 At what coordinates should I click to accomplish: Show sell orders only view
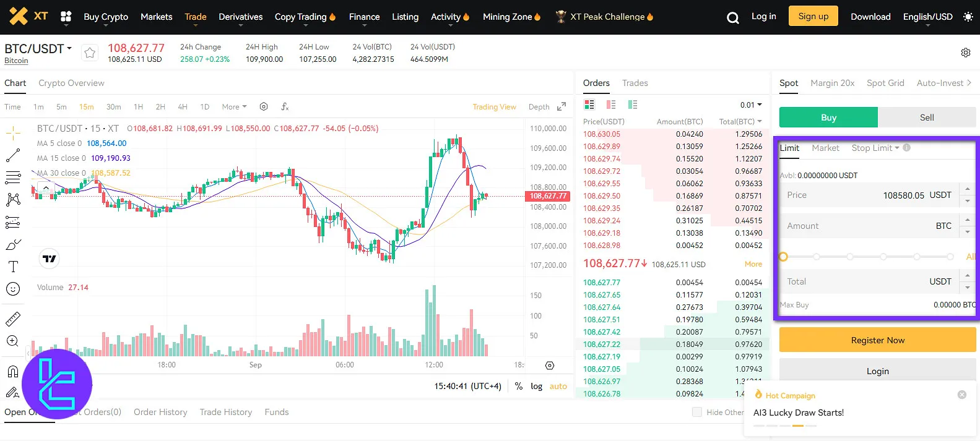tap(611, 105)
